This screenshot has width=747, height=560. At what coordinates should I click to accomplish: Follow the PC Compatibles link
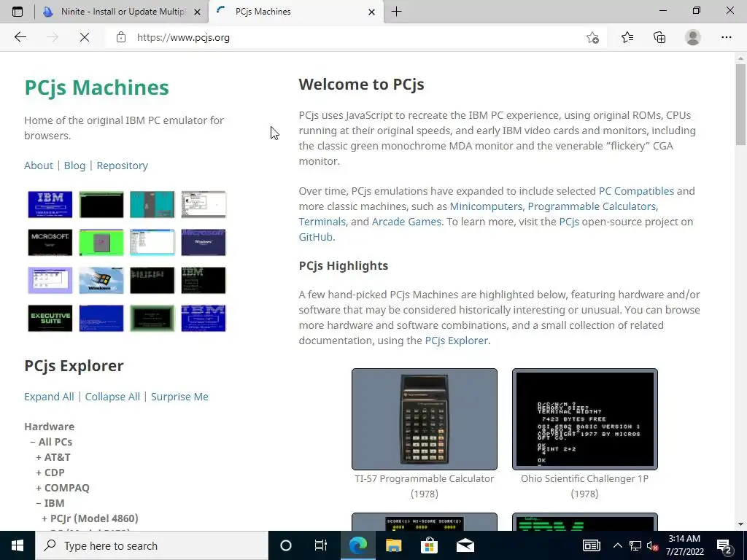tap(636, 191)
